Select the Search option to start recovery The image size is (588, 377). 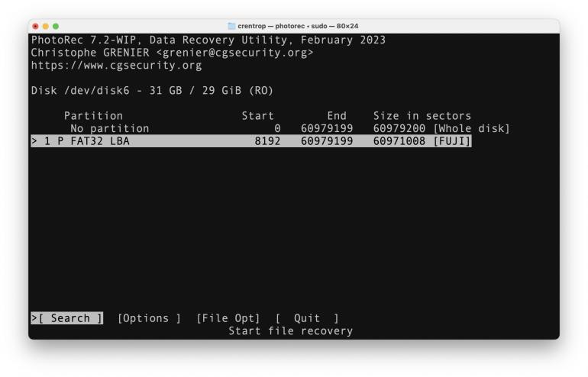(67, 318)
